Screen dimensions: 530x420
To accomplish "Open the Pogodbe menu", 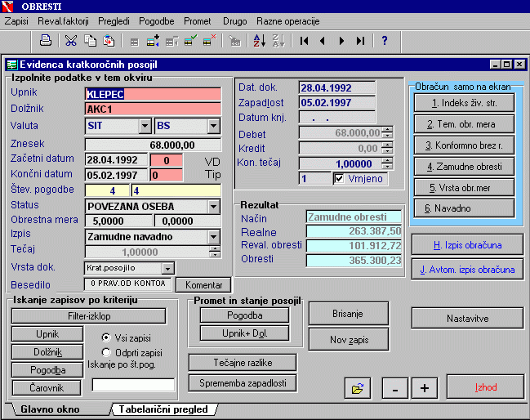I will click(157, 21).
